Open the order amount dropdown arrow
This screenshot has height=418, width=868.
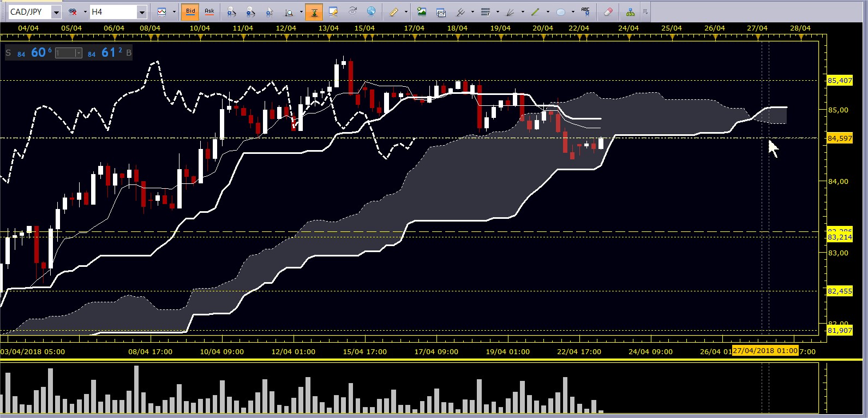(x=79, y=53)
